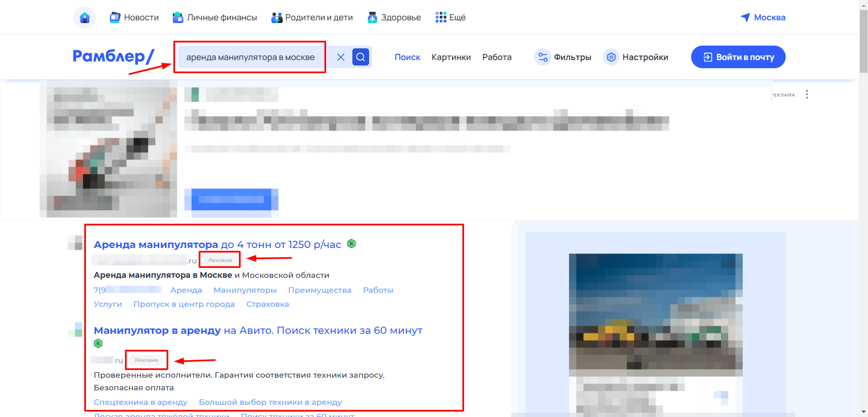This screenshot has width=868, height=417.
Task: Open the Rambler home page icon
Action: (85, 18)
